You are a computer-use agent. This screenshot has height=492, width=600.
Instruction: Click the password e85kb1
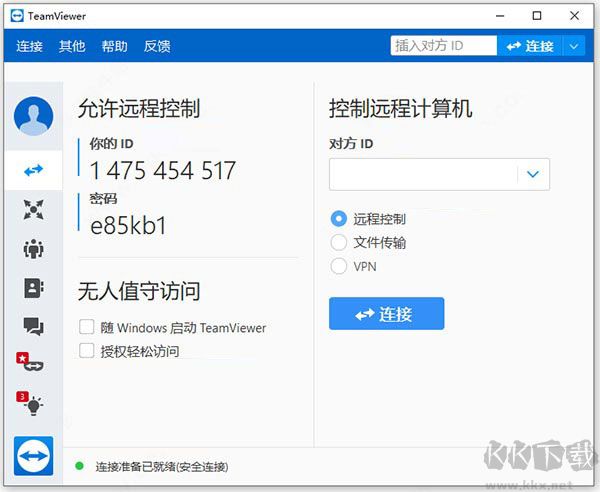[x=128, y=225]
